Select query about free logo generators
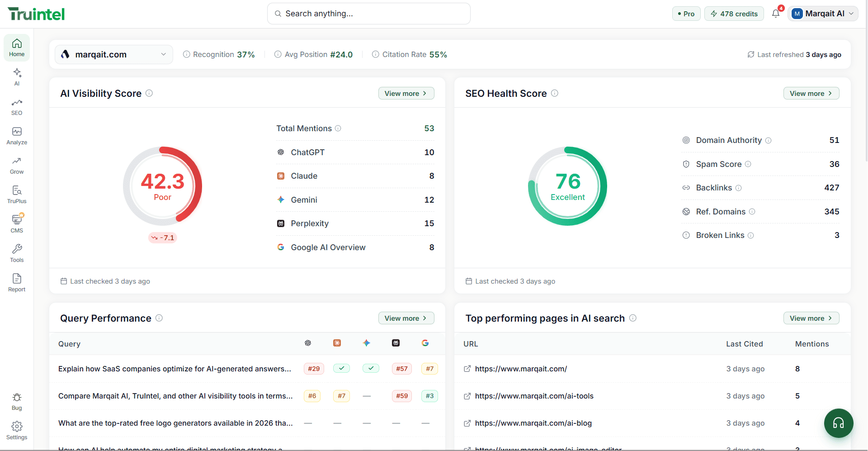868x451 pixels. (x=175, y=423)
